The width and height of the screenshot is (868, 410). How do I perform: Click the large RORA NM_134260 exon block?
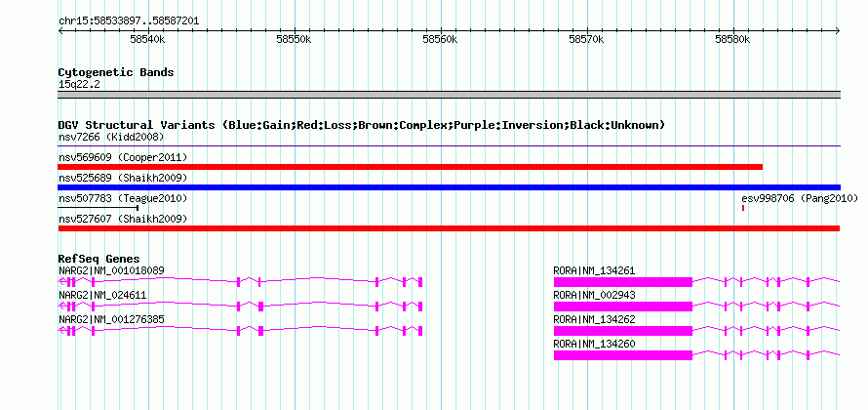pos(623,355)
